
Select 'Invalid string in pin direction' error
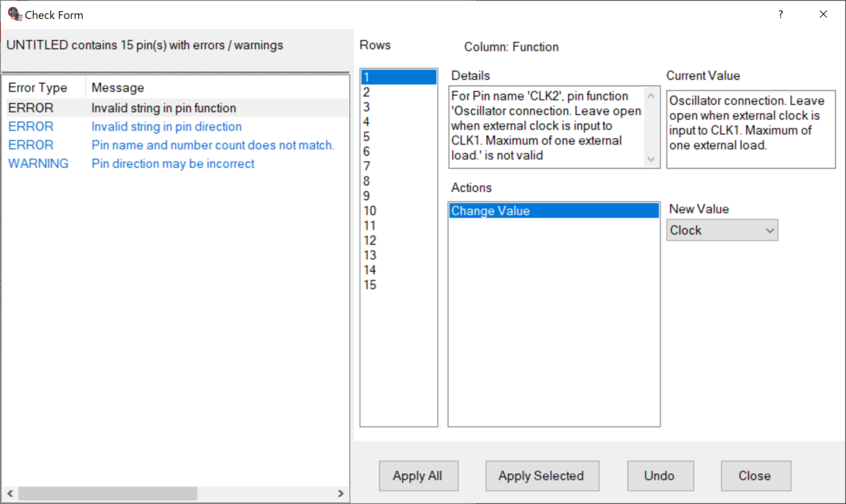pos(166,127)
